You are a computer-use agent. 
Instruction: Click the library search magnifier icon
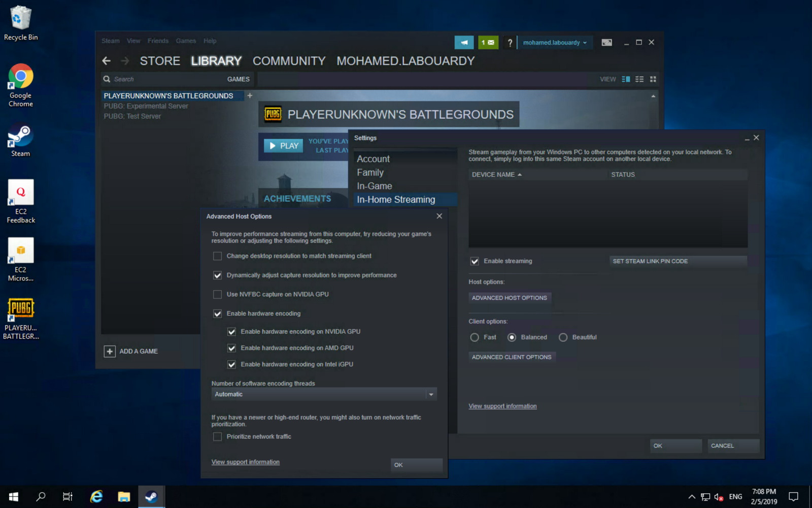point(107,79)
